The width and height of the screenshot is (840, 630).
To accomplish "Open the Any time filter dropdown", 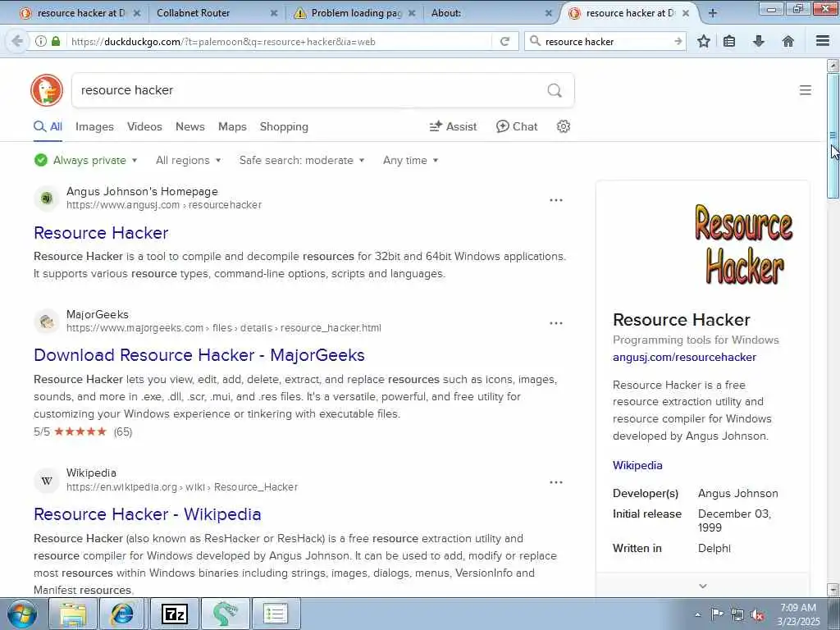I will point(410,160).
